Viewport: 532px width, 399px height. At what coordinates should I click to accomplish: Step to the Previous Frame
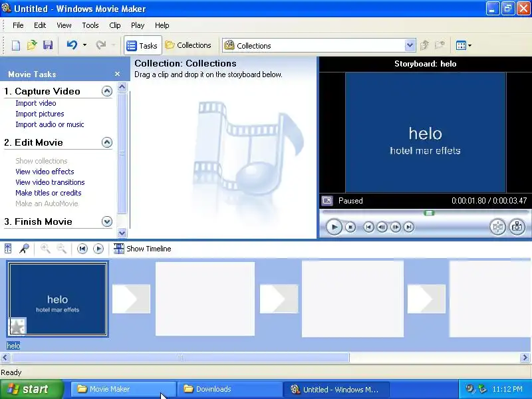[x=382, y=227]
